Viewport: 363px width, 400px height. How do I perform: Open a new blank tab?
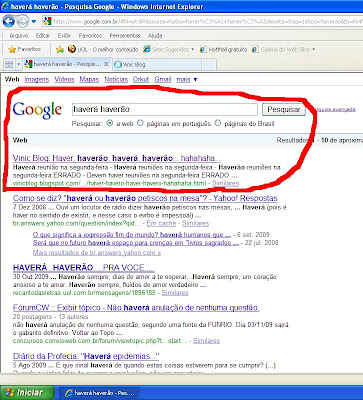pos(209,64)
